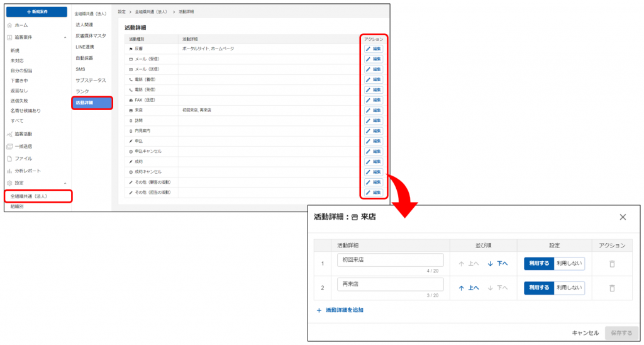Viewport: 644px width, 345px height.
Task: Click 保存する in the dialog
Action: tap(621, 333)
